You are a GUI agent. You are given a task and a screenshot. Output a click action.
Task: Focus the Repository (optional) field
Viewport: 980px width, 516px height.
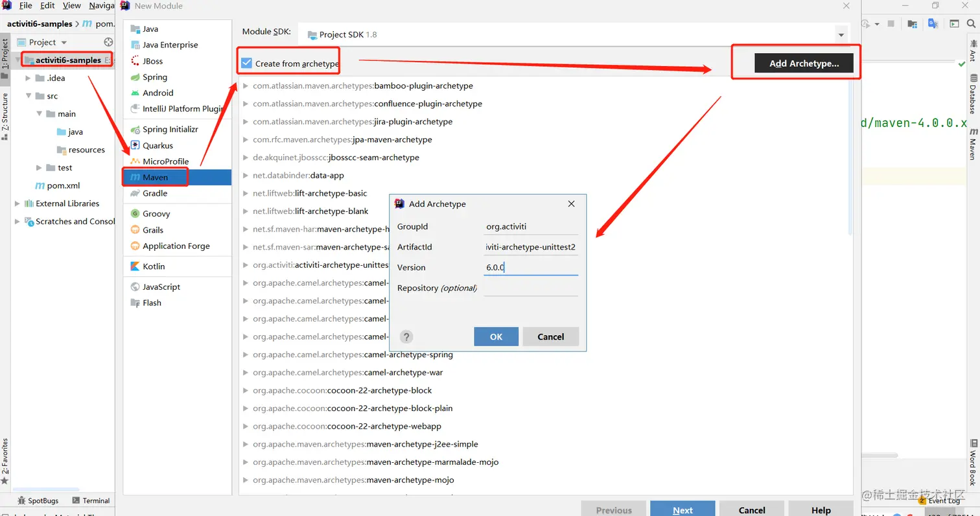click(x=531, y=288)
